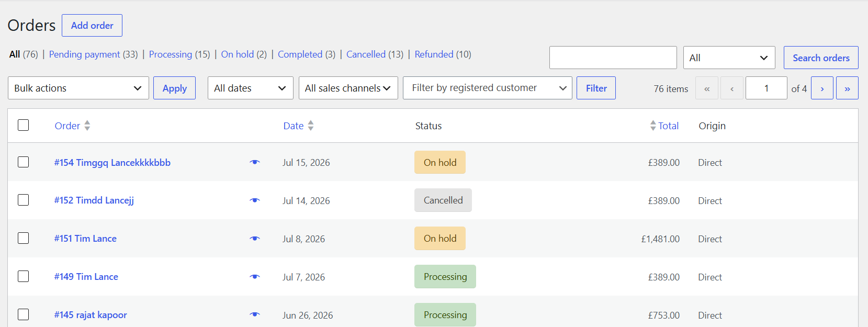Click the Search orders button
The height and width of the screenshot is (327, 868).
click(821, 58)
